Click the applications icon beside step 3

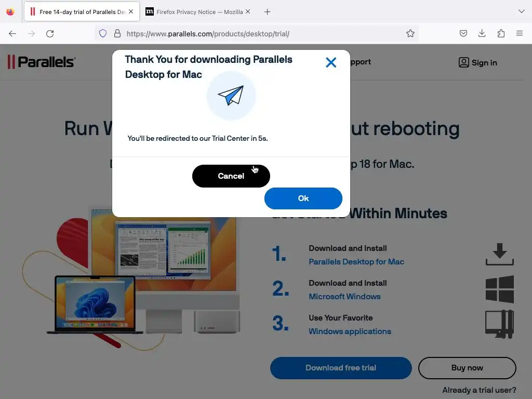pos(500,324)
